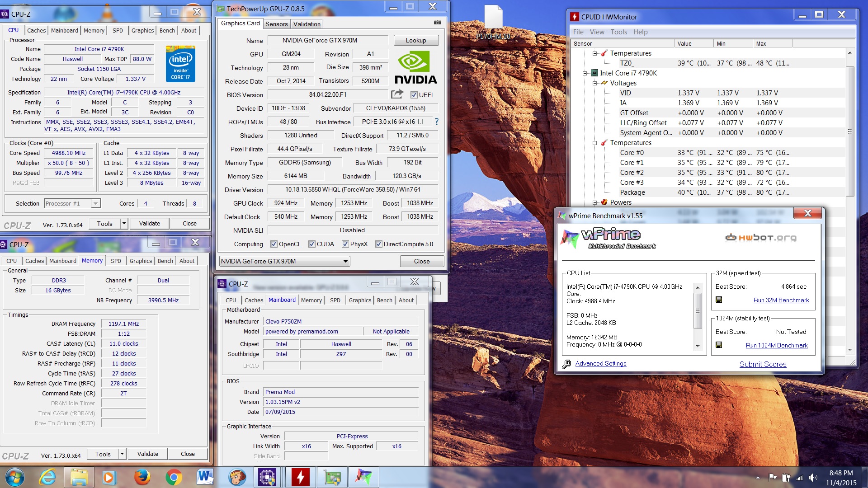
Task: Click the network signal tray icon
Action: coord(799,478)
